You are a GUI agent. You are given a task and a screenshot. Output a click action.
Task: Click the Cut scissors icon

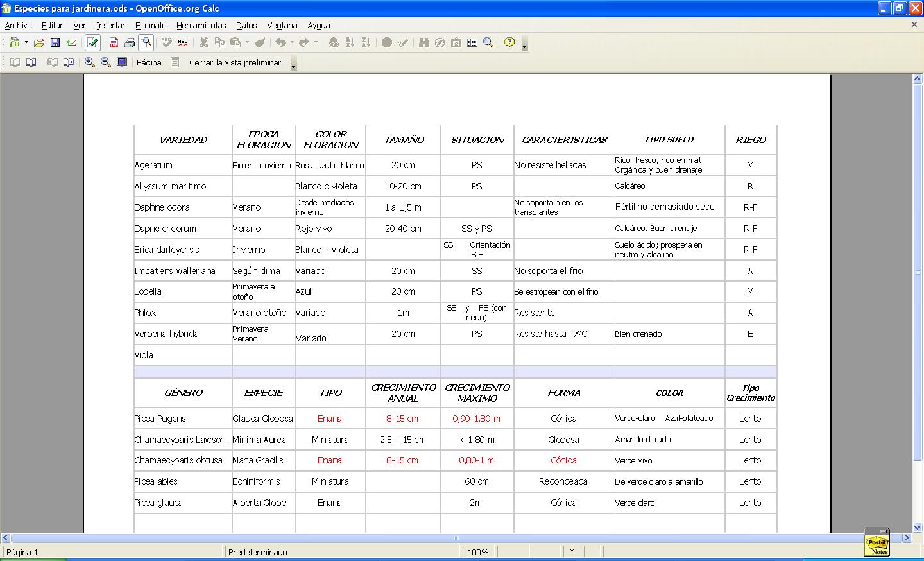coord(204,43)
